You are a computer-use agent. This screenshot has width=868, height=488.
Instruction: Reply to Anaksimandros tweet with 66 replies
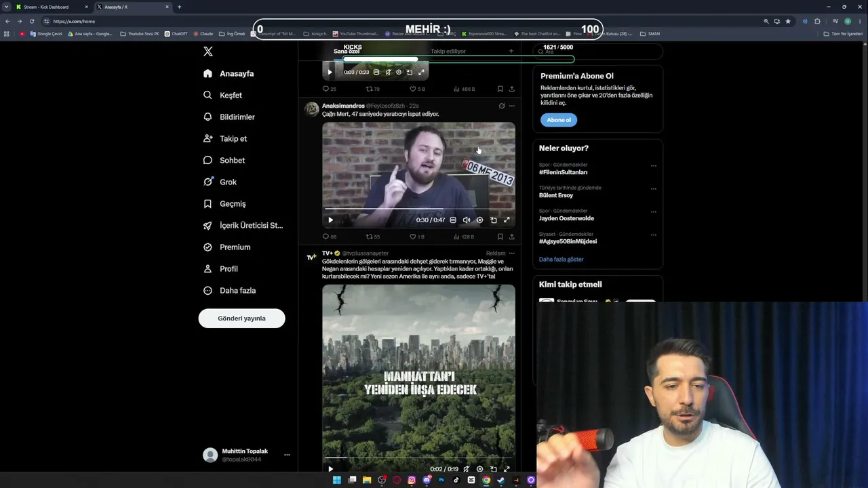pyautogui.click(x=329, y=237)
